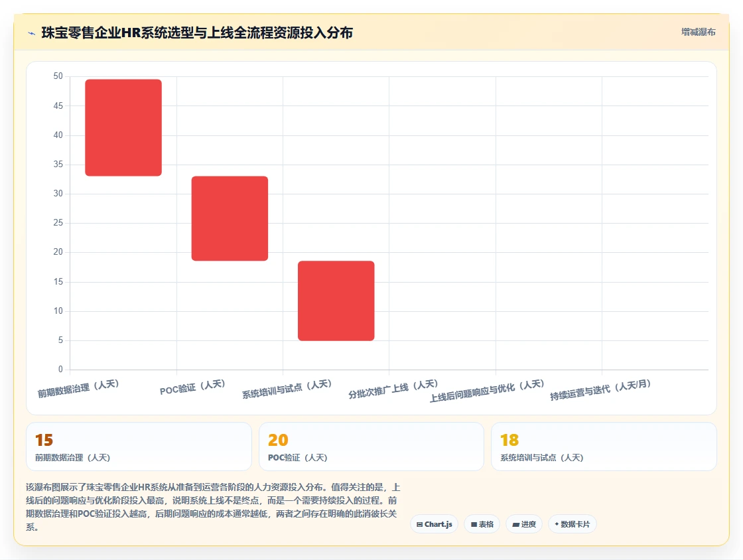Click the y-axis value 50
The image size is (743, 560).
tap(58, 76)
